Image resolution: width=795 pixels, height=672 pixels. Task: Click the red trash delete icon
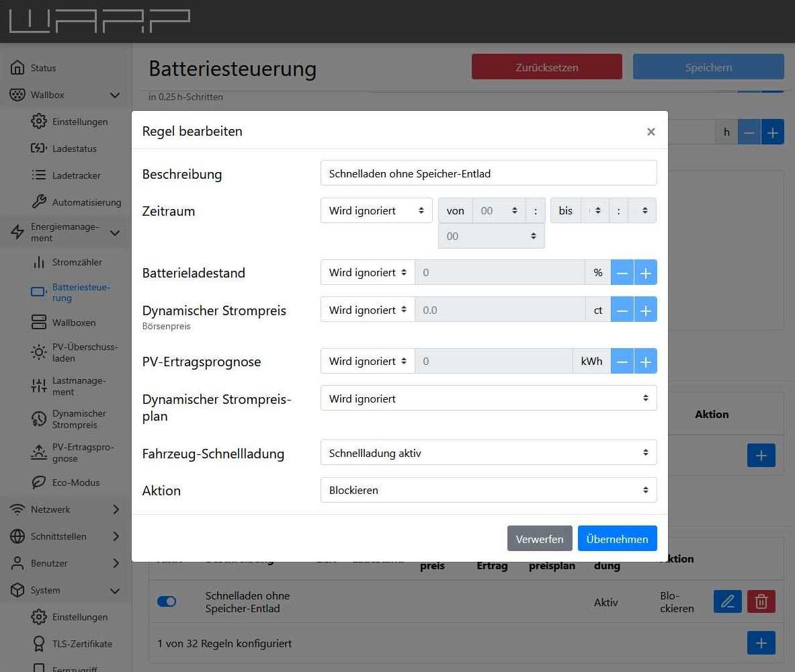coord(761,601)
